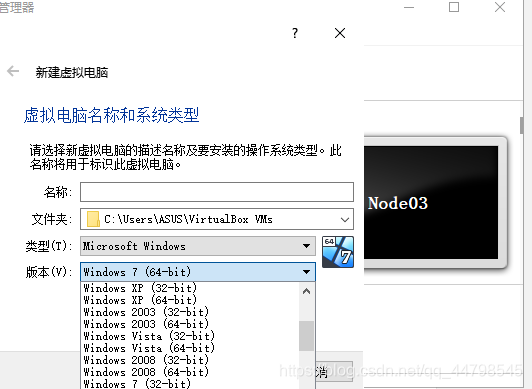The height and width of the screenshot is (389, 532).
Task: Select Windows 2008 (64-bit) entry
Action: [x=146, y=372]
